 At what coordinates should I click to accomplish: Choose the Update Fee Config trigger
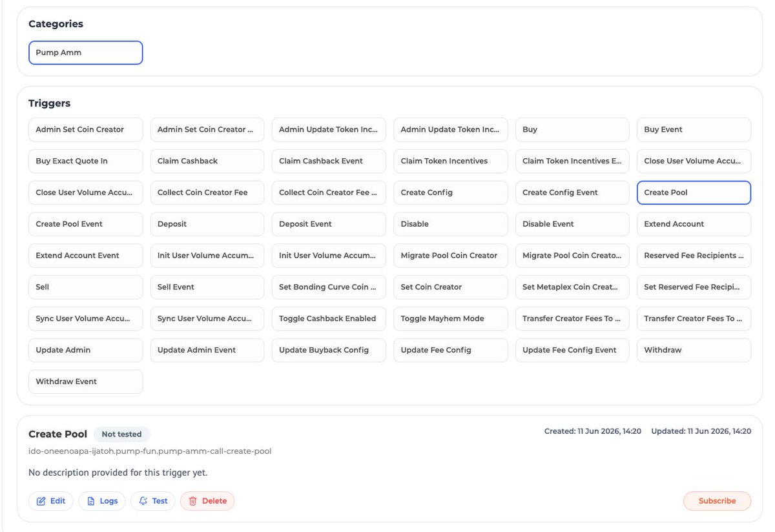pyautogui.click(x=450, y=350)
